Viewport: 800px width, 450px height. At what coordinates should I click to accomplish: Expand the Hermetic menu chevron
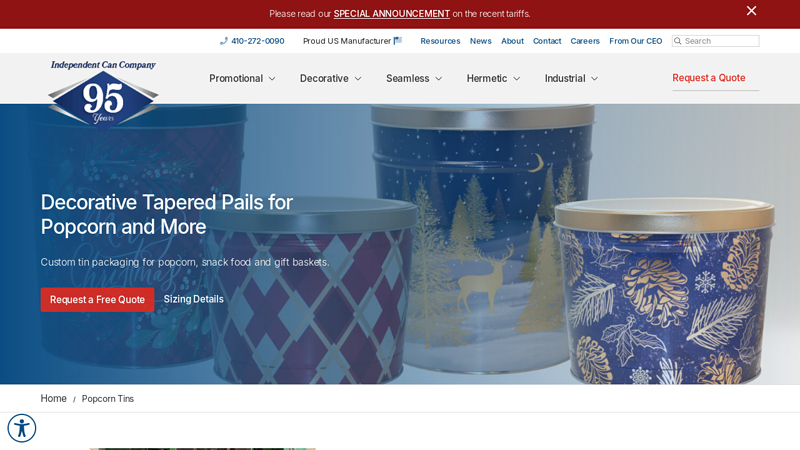coord(516,79)
